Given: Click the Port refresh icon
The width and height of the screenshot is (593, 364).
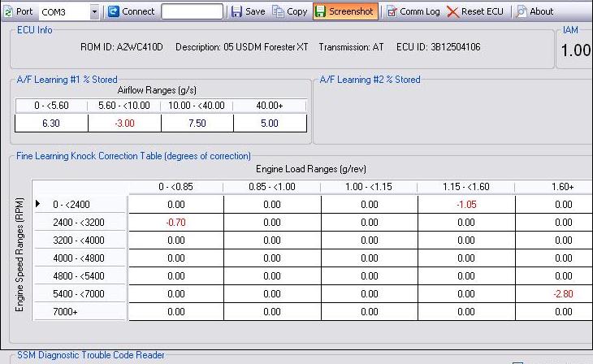Looking at the screenshot, I should click(x=9, y=11).
